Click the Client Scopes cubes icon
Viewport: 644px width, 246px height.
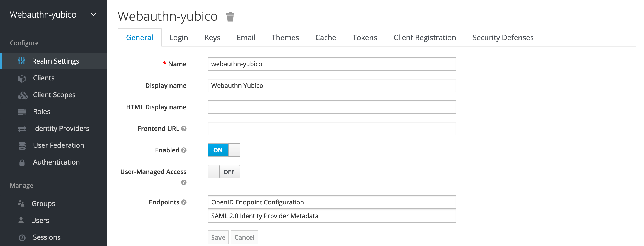tap(23, 95)
